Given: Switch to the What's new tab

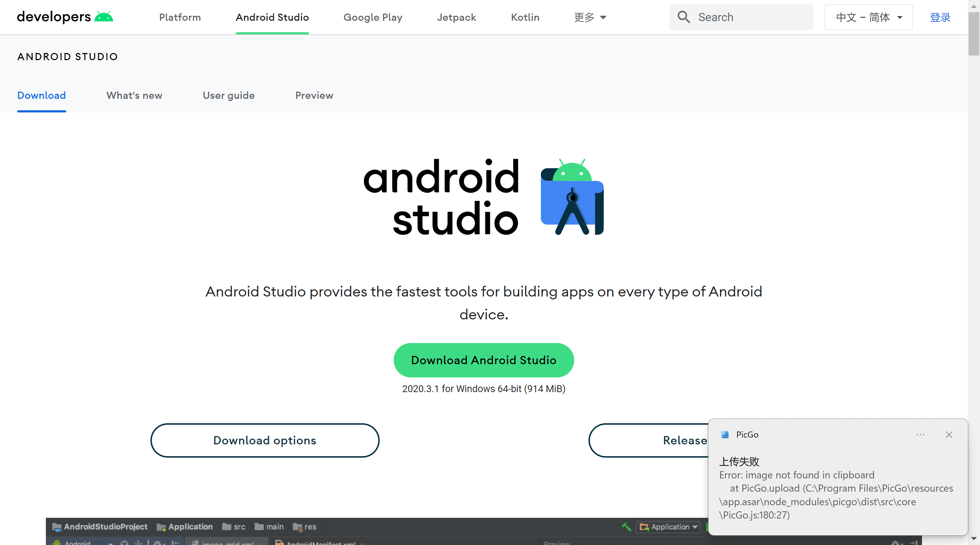Looking at the screenshot, I should pyautogui.click(x=134, y=96).
